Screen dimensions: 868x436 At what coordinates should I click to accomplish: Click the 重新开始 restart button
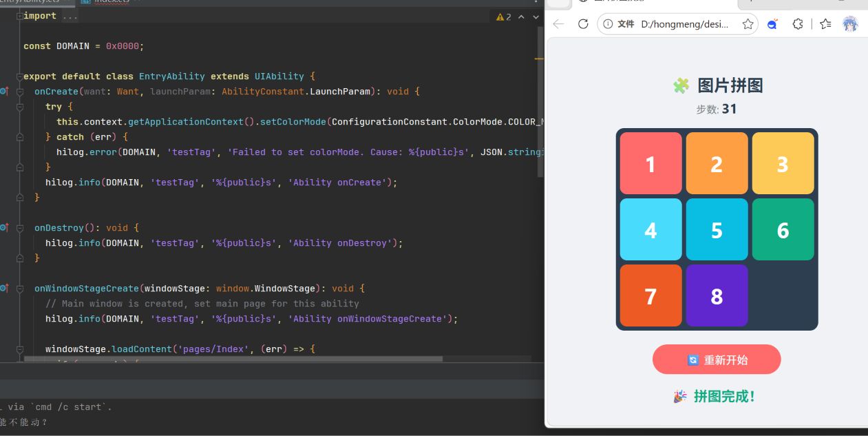pos(717,360)
